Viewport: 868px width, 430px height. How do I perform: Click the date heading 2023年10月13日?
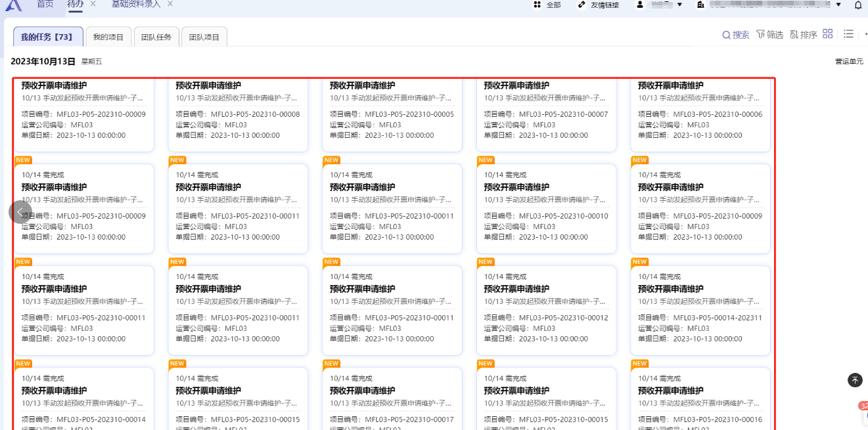(43, 61)
